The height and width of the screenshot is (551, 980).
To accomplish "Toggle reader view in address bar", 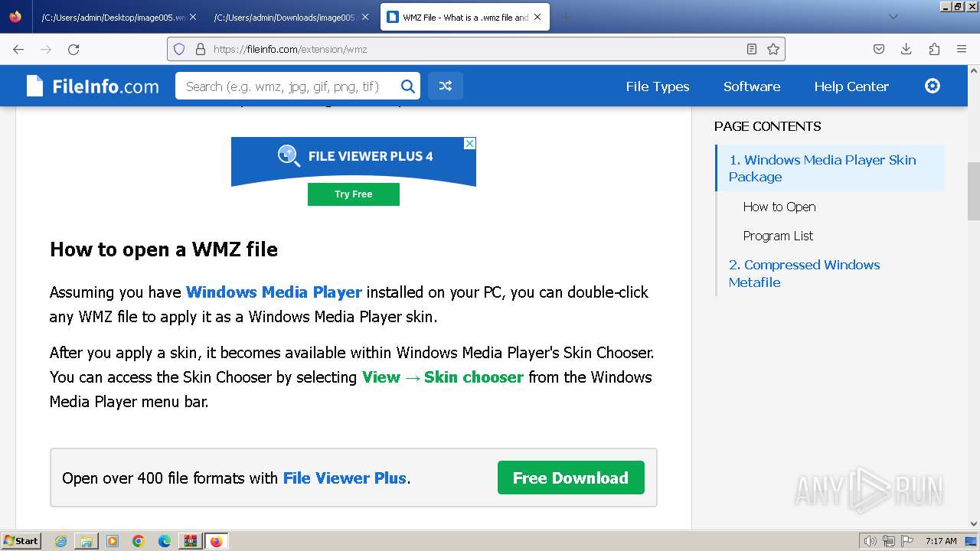I will [x=752, y=49].
